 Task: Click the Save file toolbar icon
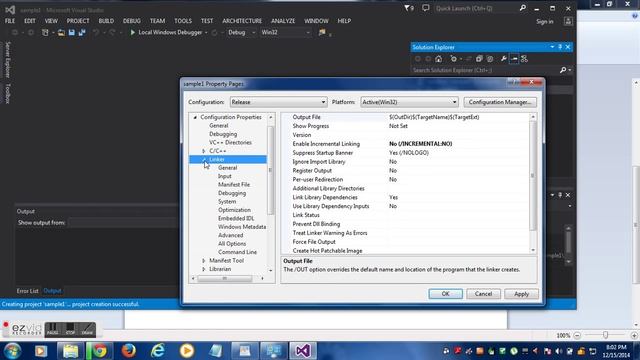click(72, 32)
